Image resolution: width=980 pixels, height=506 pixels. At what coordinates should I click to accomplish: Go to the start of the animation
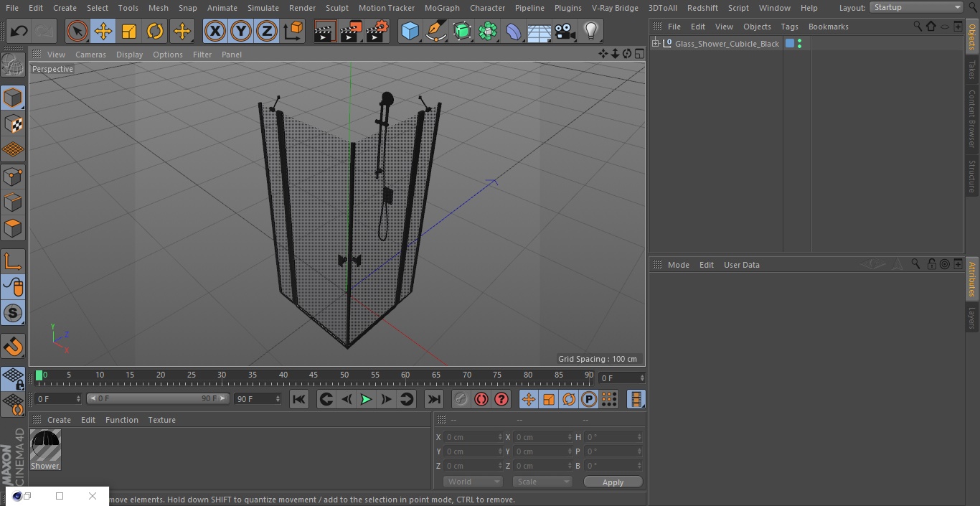[299, 399]
